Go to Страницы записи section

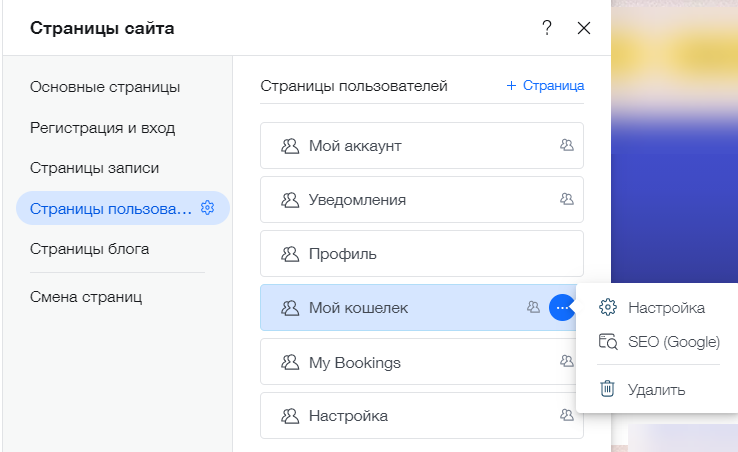(x=95, y=168)
